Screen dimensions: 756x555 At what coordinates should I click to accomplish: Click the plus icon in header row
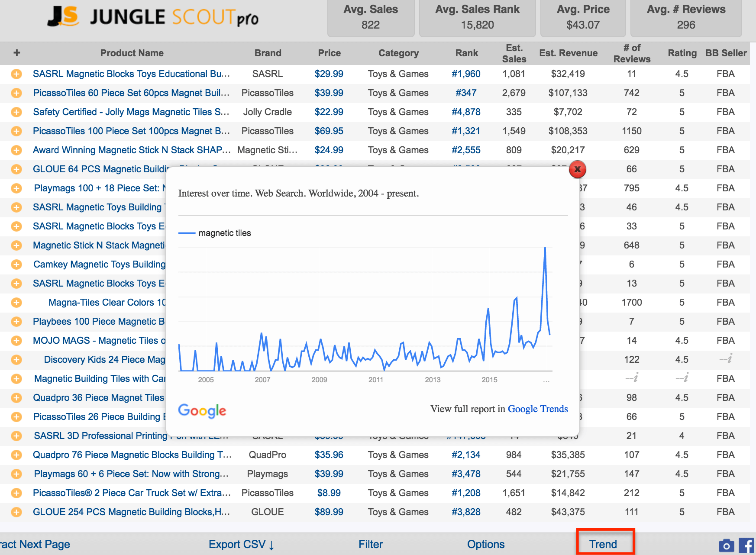17,53
